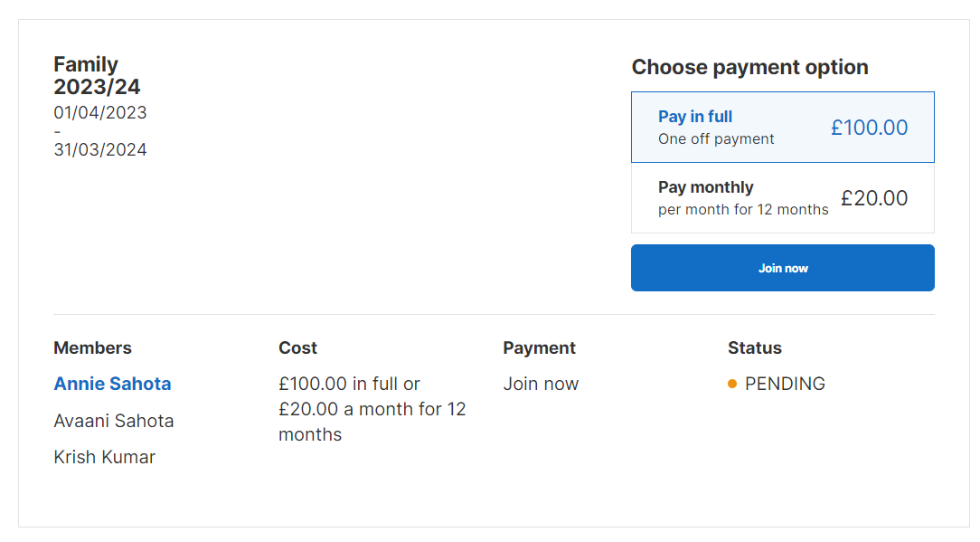Image resolution: width=980 pixels, height=542 pixels.
Task: Click the blue Join now button
Action: [x=783, y=268]
